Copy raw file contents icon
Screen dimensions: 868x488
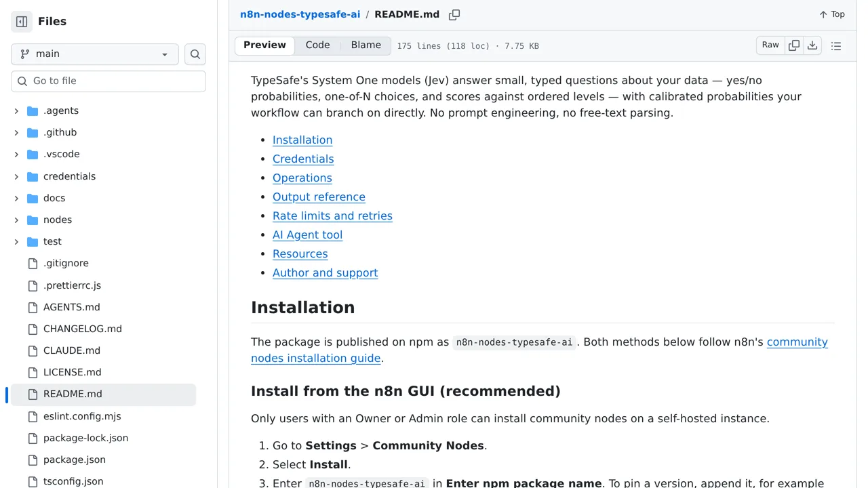click(x=794, y=45)
